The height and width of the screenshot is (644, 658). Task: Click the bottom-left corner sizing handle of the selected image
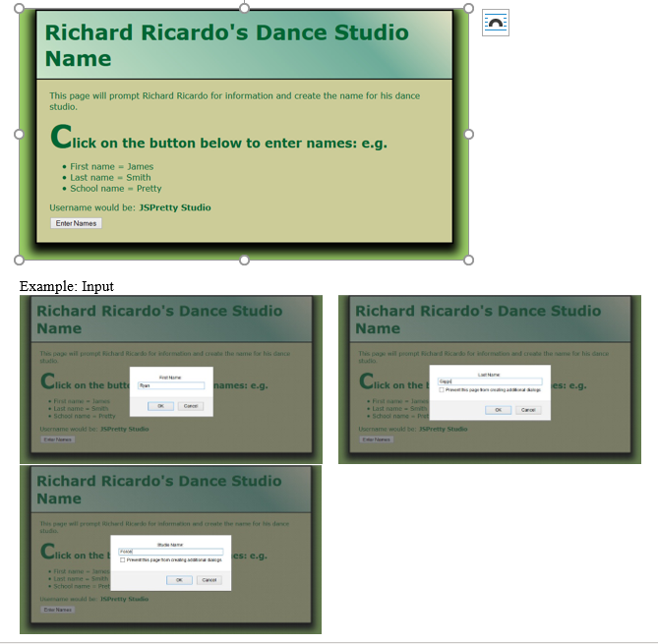click(19, 261)
